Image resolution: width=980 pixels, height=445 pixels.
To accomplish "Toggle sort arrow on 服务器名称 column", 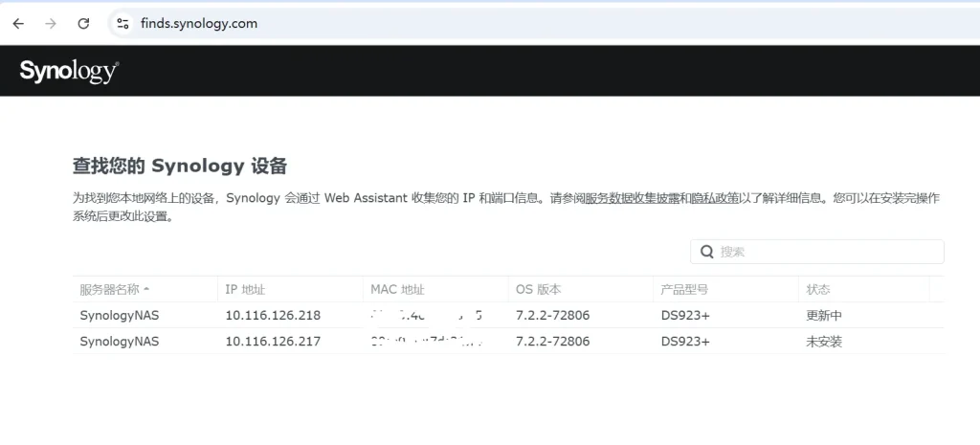I will coord(146,289).
